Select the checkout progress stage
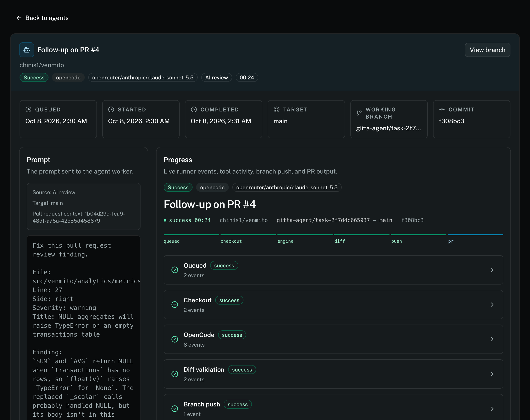Image resolution: width=530 pixels, height=420 pixels. [248, 239]
